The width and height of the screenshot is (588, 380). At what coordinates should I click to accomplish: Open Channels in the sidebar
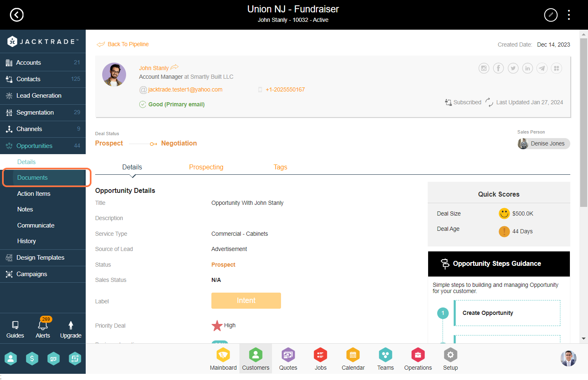[x=43, y=129]
